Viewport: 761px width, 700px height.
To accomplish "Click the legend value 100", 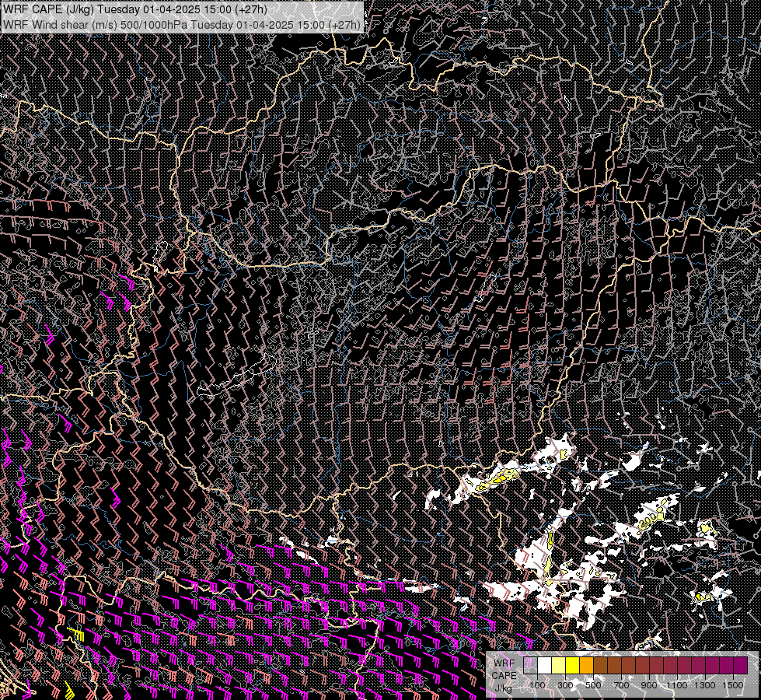I will (537, 685).
